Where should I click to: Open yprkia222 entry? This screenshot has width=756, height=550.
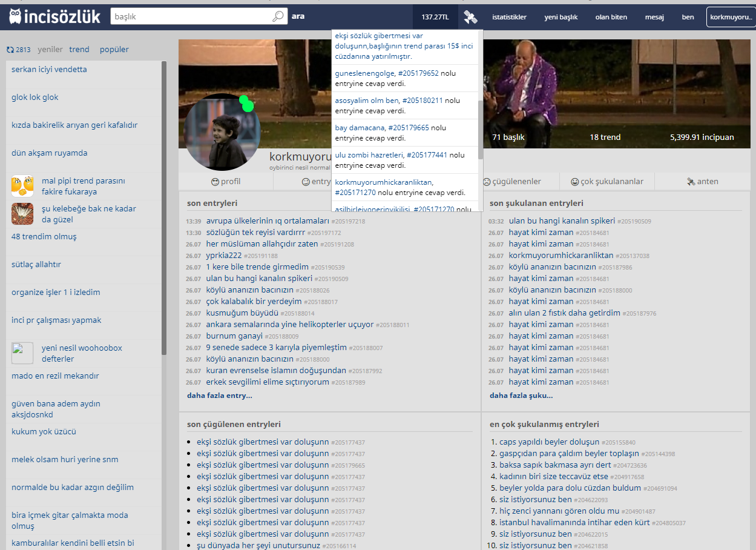[x=224, y=256]
